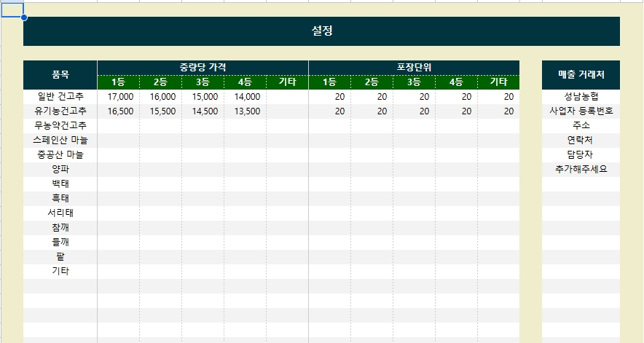This screenshot has width=644, height=343.
Task: Select the 16,000 price cell
Action: tap(161, 97)
